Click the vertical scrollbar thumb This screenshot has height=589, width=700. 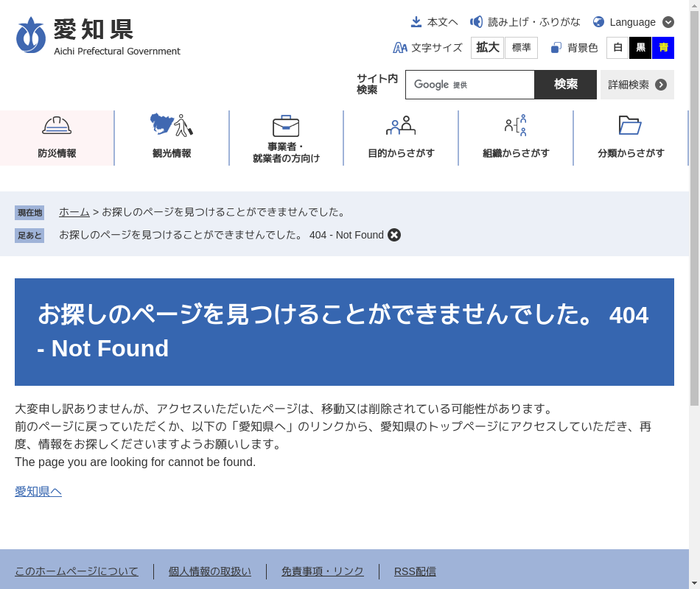694,208
